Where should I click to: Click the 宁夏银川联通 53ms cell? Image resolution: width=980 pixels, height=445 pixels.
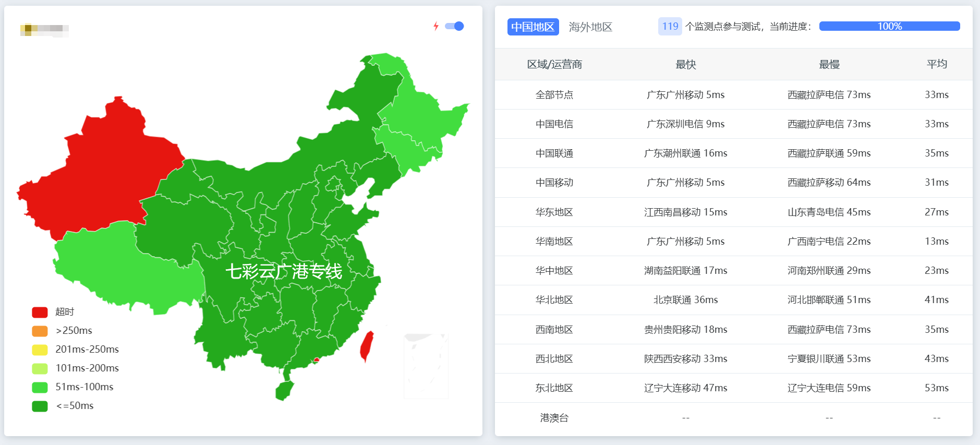point(829,358)
